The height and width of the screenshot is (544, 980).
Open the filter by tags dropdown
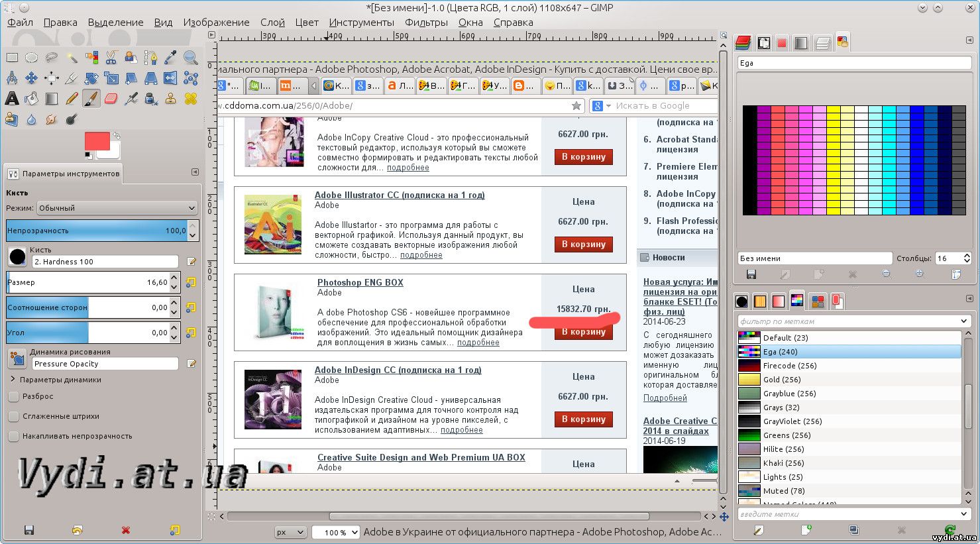[x=853, y=321]
